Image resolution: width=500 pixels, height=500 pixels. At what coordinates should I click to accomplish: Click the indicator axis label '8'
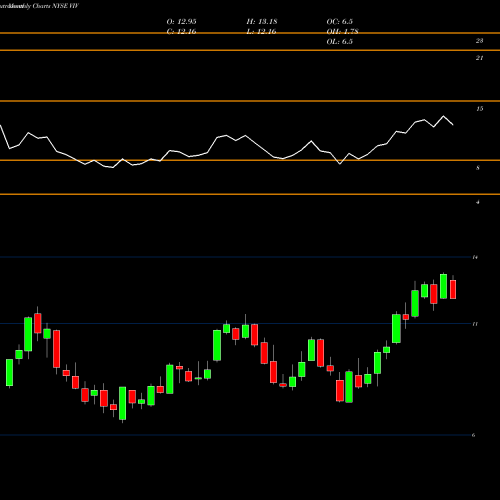(478, 168)
